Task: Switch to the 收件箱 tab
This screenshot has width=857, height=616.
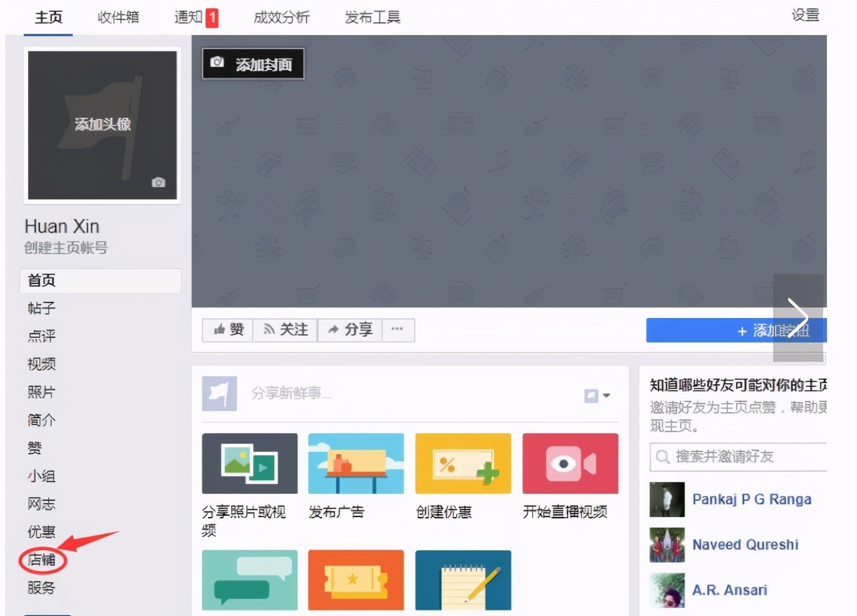Action: click(x=118, y=18)
